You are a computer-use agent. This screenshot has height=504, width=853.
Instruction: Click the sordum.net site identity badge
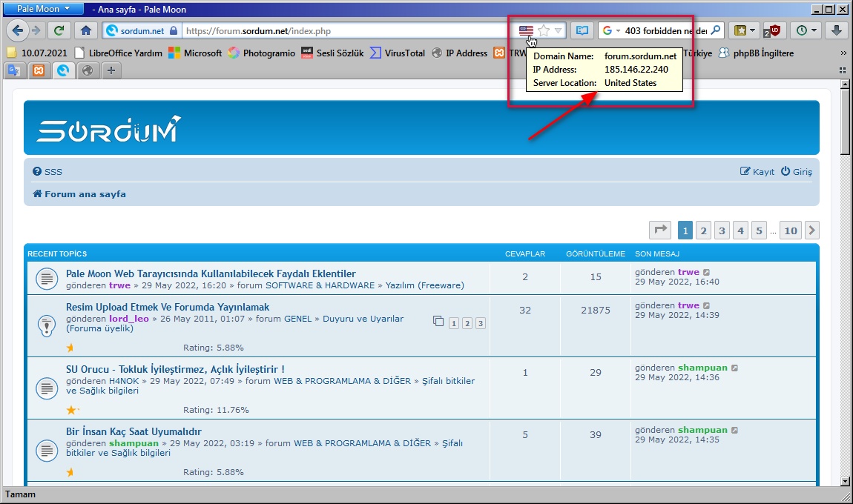coord(142,31)
